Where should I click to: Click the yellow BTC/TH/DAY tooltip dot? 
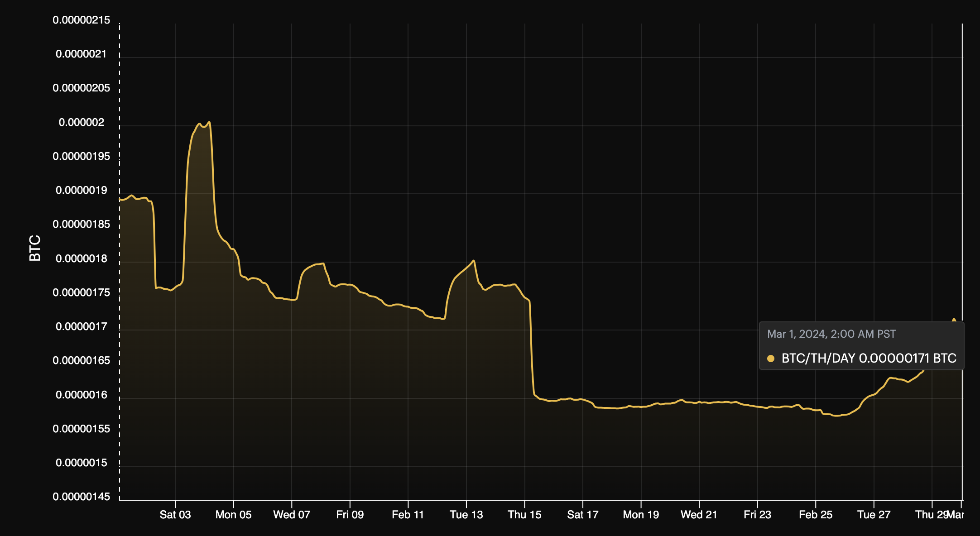(x=771, y=359)
